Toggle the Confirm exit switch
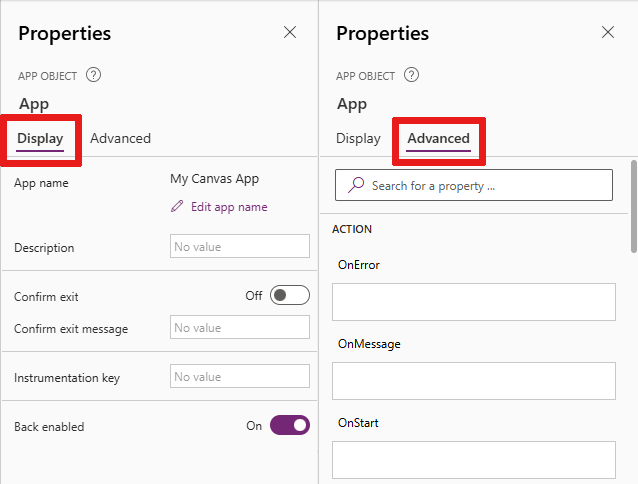This screenshot has height=484, width=638. pyautogui.click(x=290, y=296)
